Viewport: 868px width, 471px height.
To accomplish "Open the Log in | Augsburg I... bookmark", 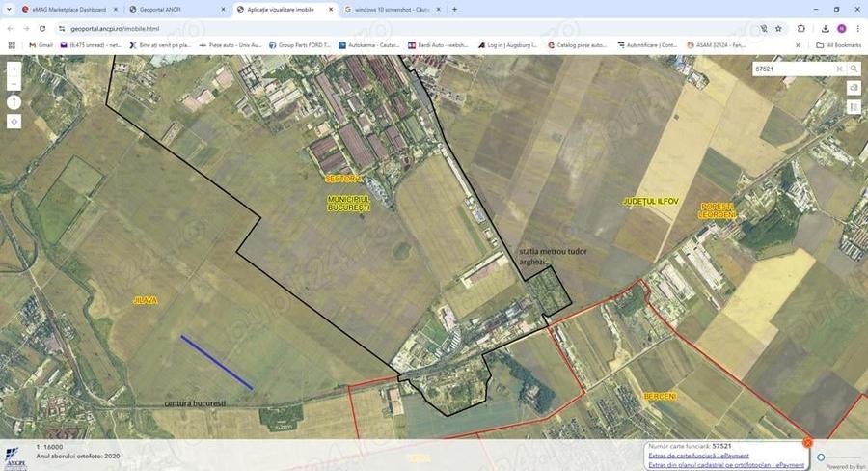I will point(508,45).
